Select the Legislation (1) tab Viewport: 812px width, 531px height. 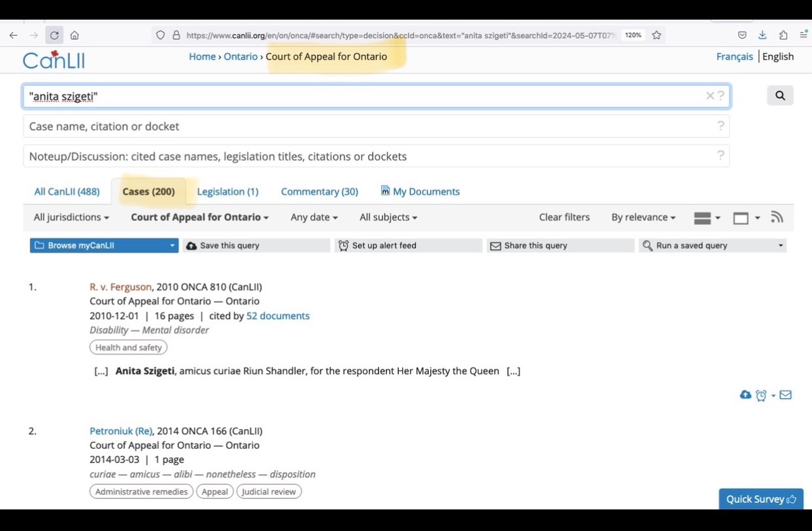228,192
